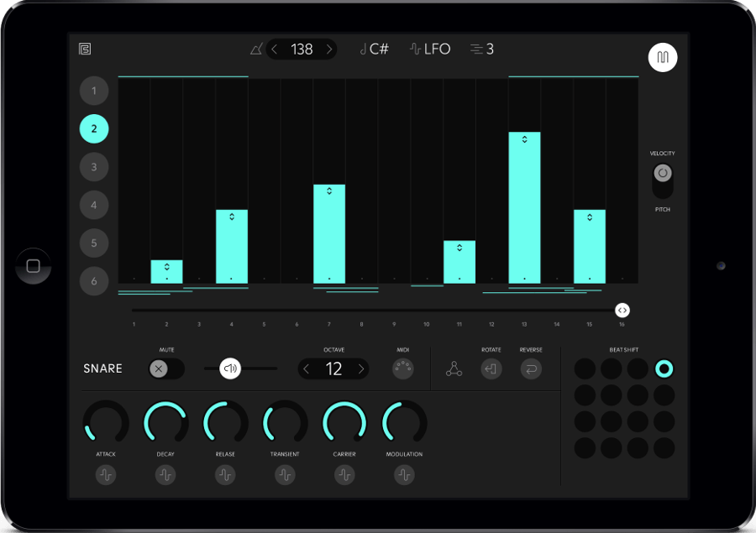Enable LFO button under Transient

(285, 475)
